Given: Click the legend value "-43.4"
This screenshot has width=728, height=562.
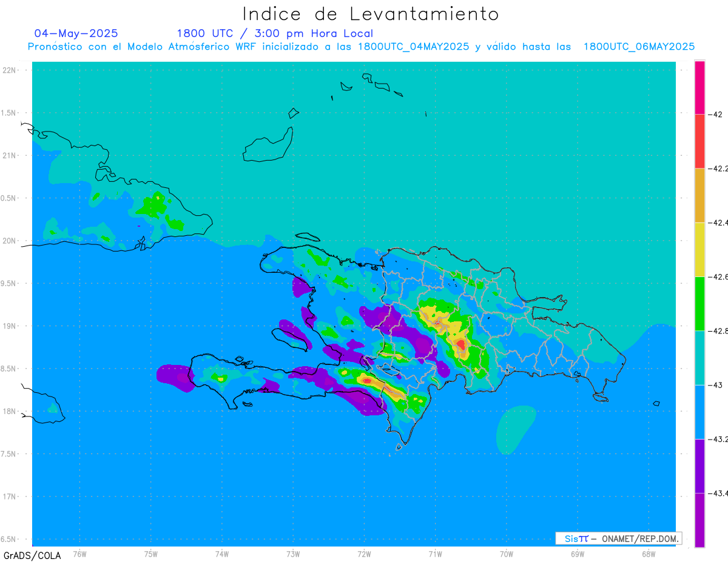Looking at the screenshot, I should 718,493.
